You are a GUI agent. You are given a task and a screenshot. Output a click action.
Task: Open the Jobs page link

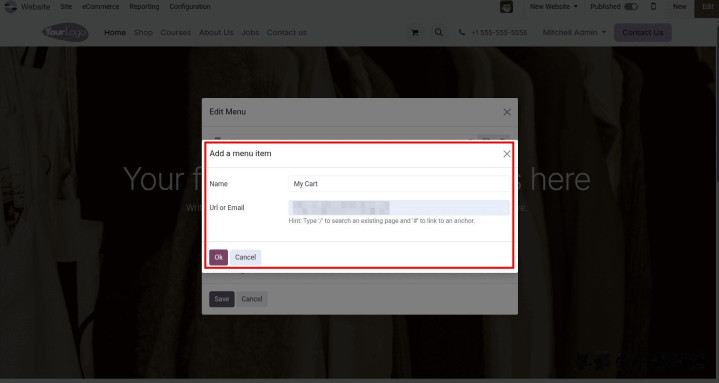(250, 33)
